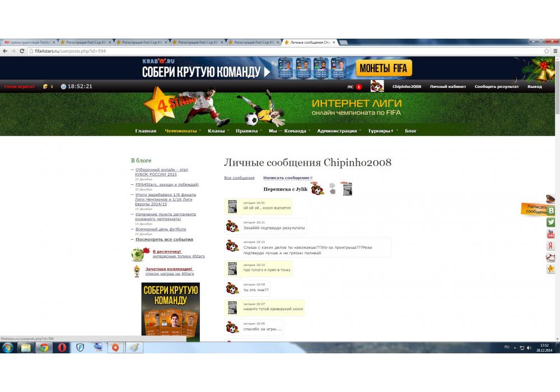Viewport: 560px width, 392px height.
Task: Click the Paint icon in taskbar
Action: tap(134, 347)
